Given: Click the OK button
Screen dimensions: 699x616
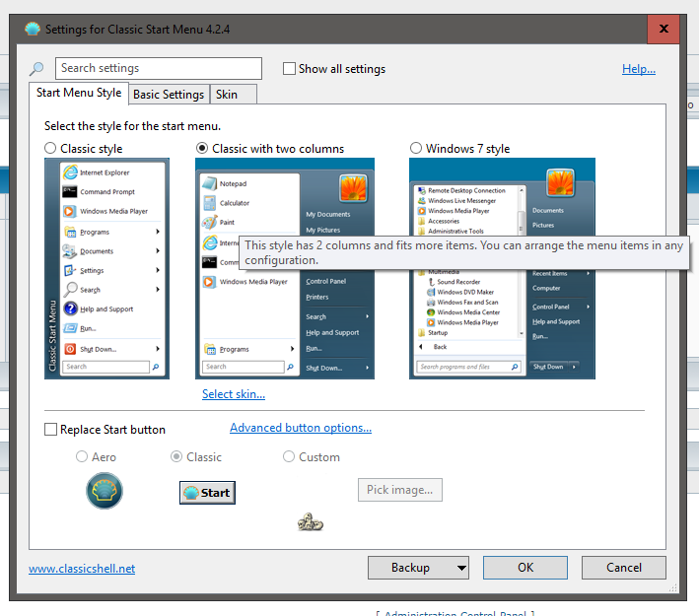Looking at the screenshot, I should click(525, 568).
